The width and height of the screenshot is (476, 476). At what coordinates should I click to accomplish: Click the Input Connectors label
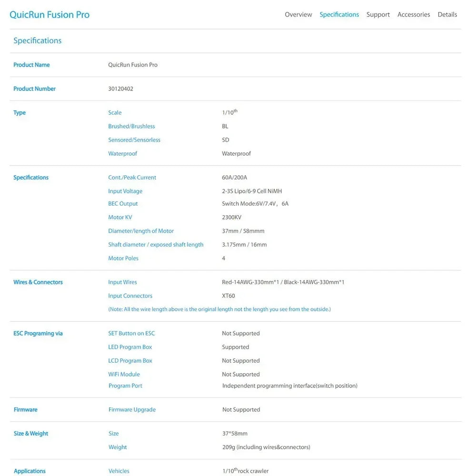pos(130,296)
